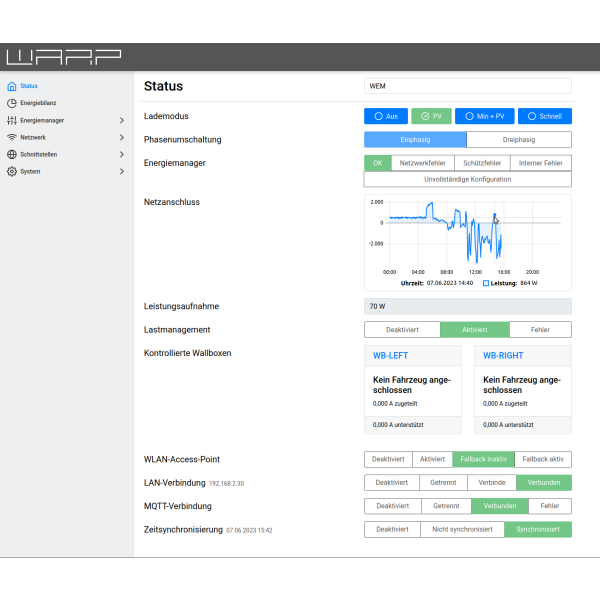Expand the Energiemanager submenu chevron

tap(122, 120)
